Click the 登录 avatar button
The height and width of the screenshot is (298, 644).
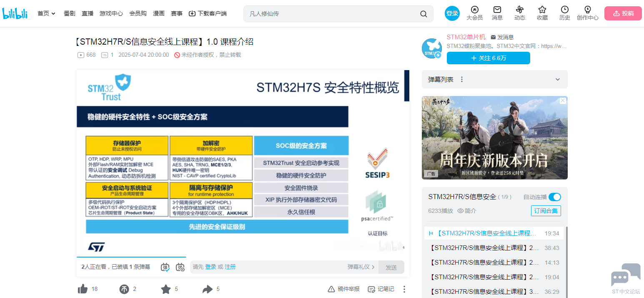coord(452,13)
